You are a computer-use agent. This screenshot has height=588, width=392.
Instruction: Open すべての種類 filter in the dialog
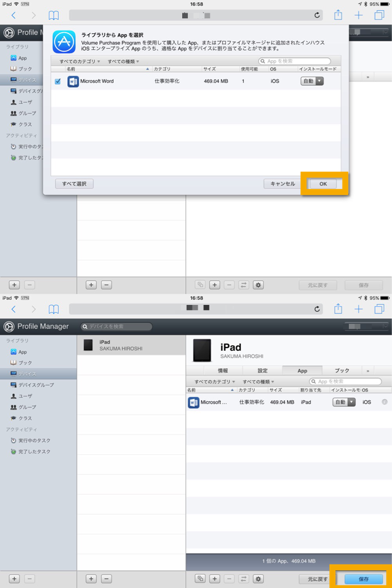point(123,61)
